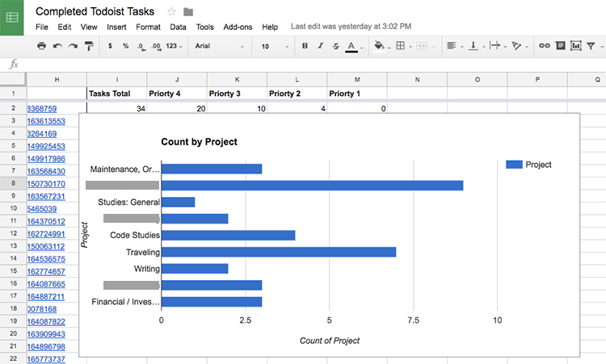Toggle italic text formatting
Image resolution: width=606 pixels, height=364 pixels.
coord(320,46)
